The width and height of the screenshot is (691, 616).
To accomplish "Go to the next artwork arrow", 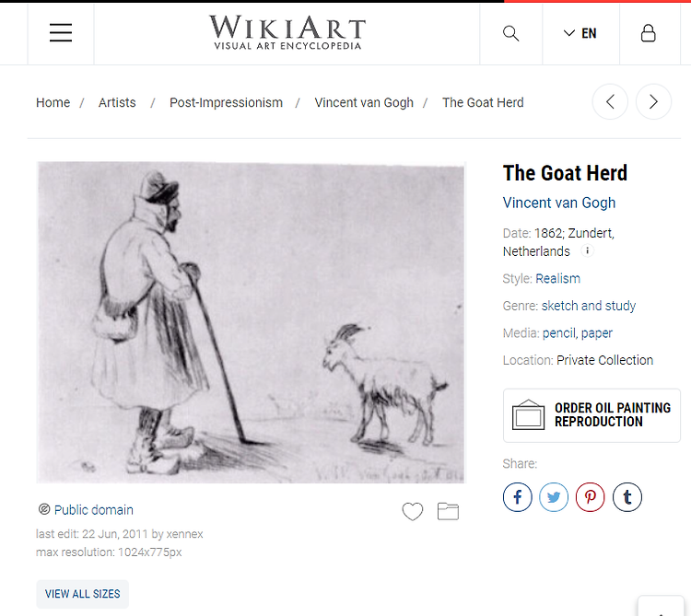I will pyautogui.click(x=653, y=101).
